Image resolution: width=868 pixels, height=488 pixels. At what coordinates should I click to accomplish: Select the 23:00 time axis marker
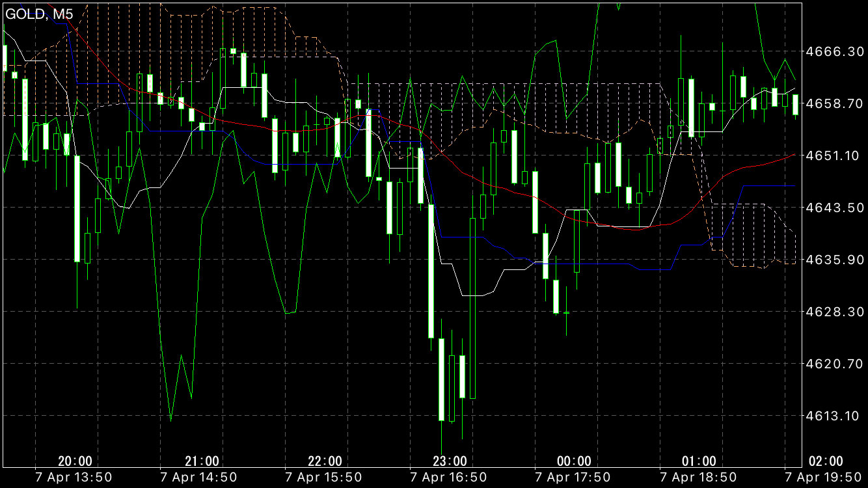pyautogui.click(x=450, y=461)
